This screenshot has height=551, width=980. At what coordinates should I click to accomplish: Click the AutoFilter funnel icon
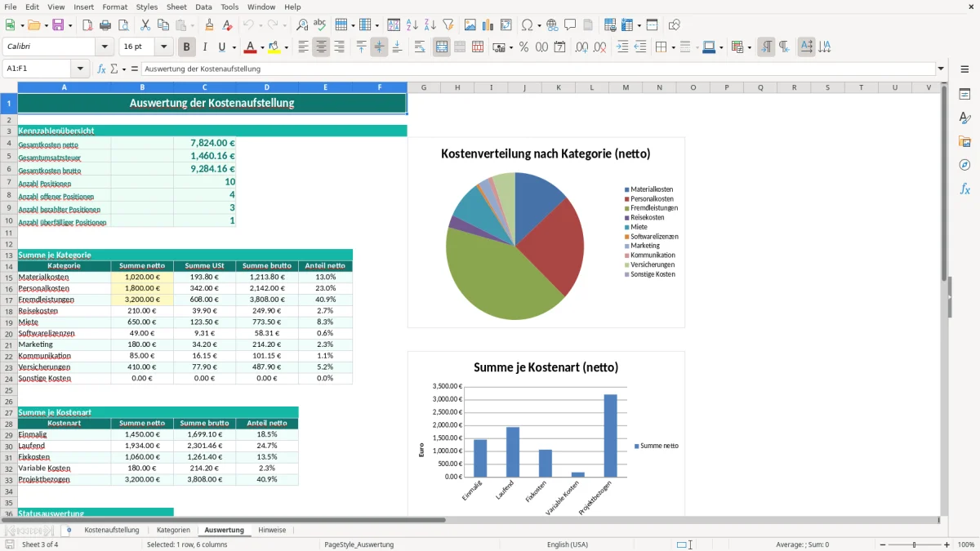448,25
